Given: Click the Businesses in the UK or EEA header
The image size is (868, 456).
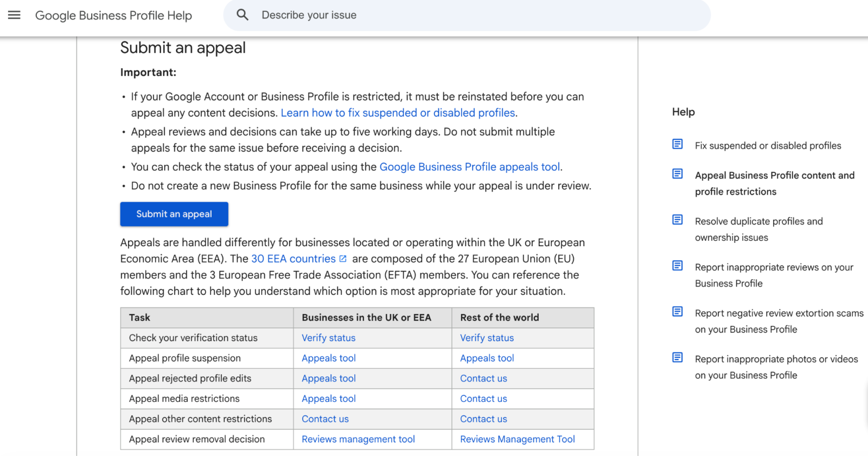Looking at the screenshot, I should pyautogui.click(x=373, y=318).
